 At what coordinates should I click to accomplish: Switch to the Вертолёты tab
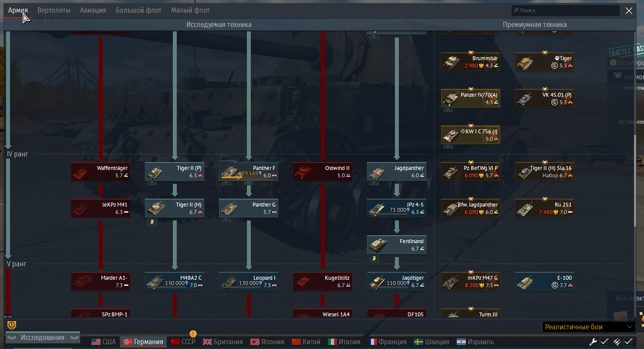pos(54,10)
